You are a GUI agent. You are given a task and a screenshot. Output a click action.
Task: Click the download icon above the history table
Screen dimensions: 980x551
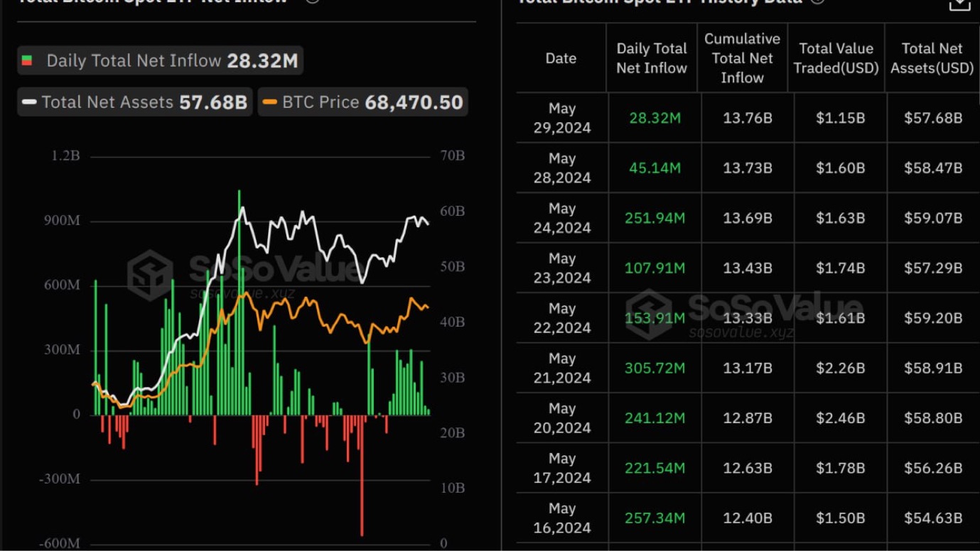(x=959, y=4)
